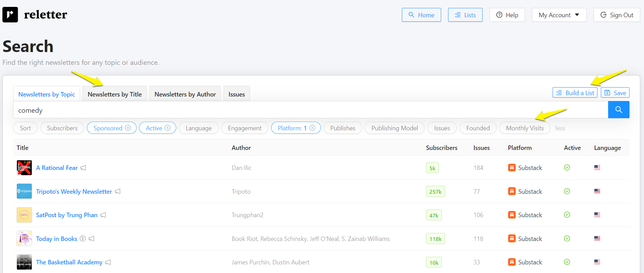Switch to Newsletters by Title tab
Image resolution: width=644 pixels, height=273 pixels.
click(115, 94)
